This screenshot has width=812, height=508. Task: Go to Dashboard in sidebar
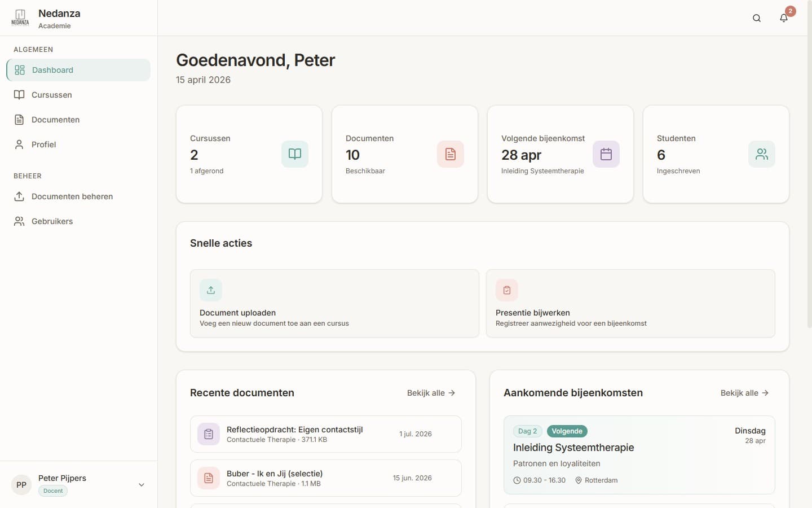(x=78, y=70)
